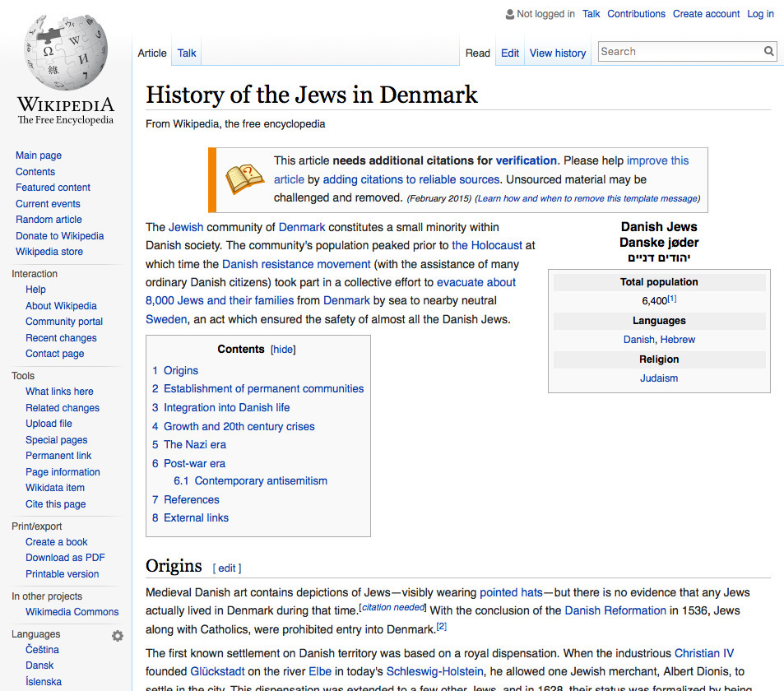Switch to the Talk tab
The image size is (784, 691).
tap(186, 52)
